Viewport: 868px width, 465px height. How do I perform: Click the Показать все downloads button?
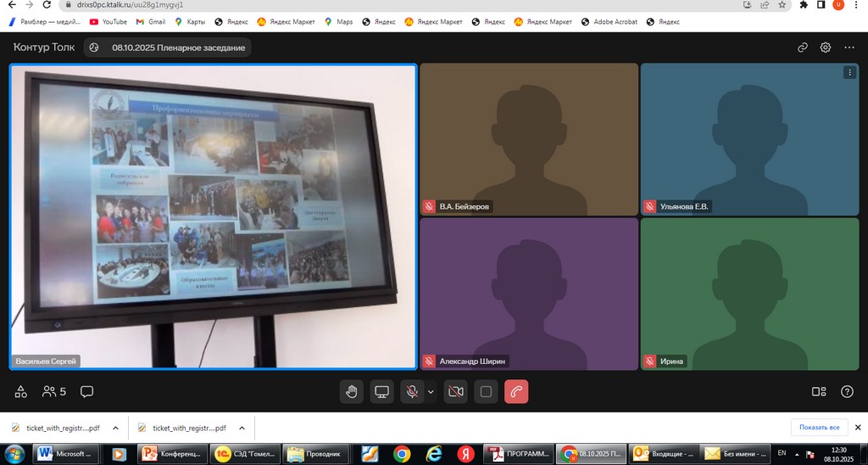tap(819, 428)
